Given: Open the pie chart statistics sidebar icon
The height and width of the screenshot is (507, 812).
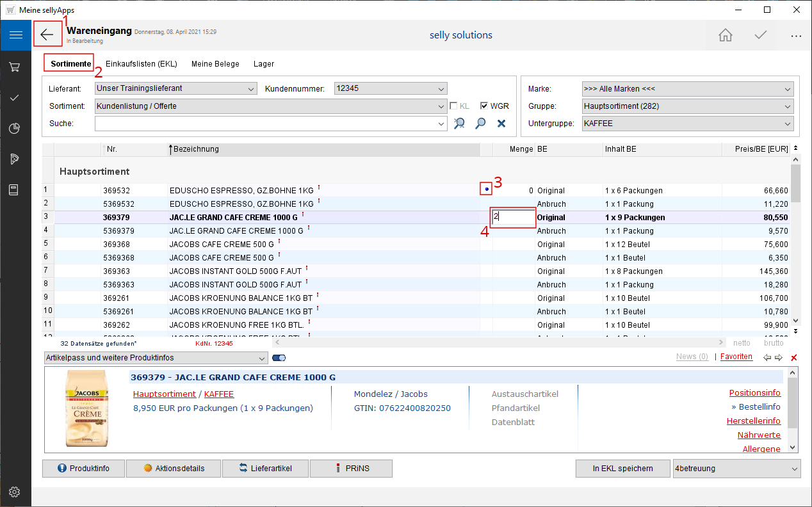Looking at the screenshot, I should pos(15,129).
